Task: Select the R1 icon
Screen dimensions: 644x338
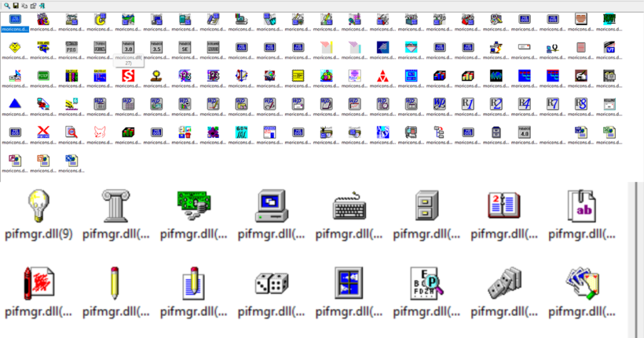Action: point(468,104)
